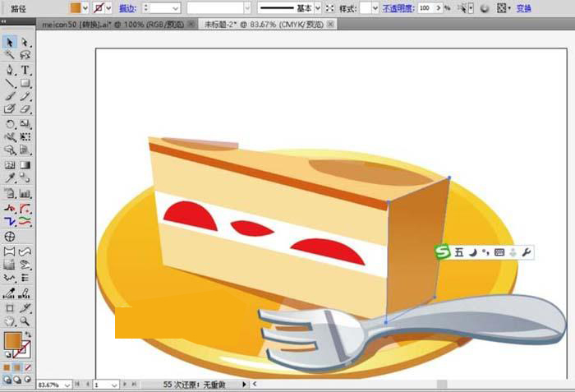Open the status bar display options arrow
This screenshot has height=392, width=575.
click(x=244, y=385)
